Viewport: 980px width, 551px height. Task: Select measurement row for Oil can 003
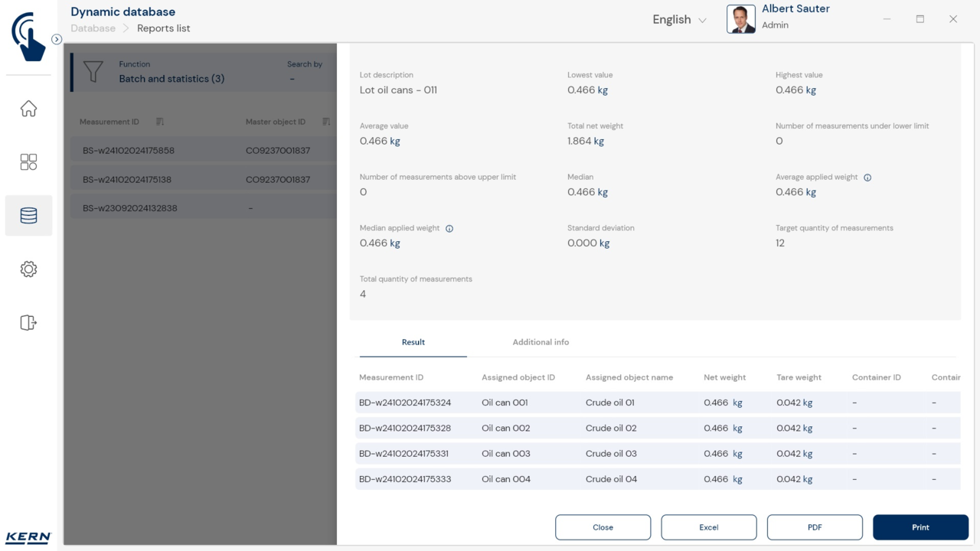coord(505,454)
